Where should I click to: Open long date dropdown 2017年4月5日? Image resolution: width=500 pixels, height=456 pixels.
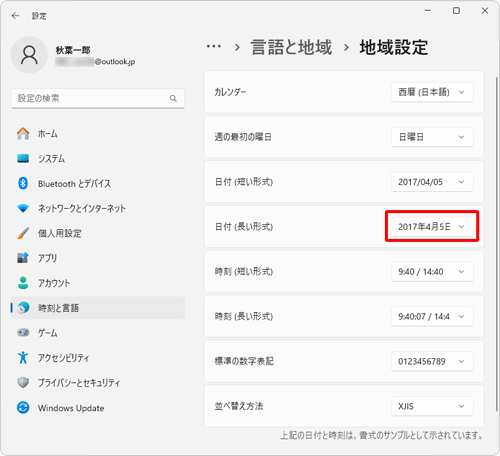[x=432, y=227]
